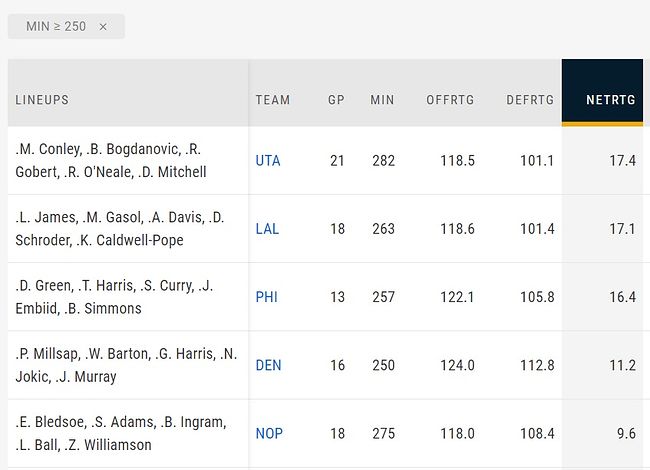This screenshot has width=650, height=470.
Task: Sort by the OFFRTG column header
Action: [x=450, y=100]
